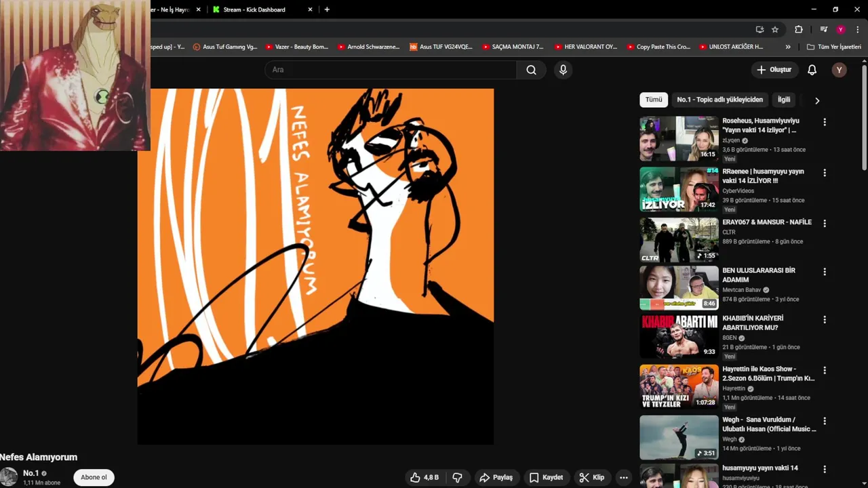This screenshot has height=488, width=868.
Task: Open Copy Paste This Cro... bookmark
Action: pyautogui.click(x=658, y=47)
